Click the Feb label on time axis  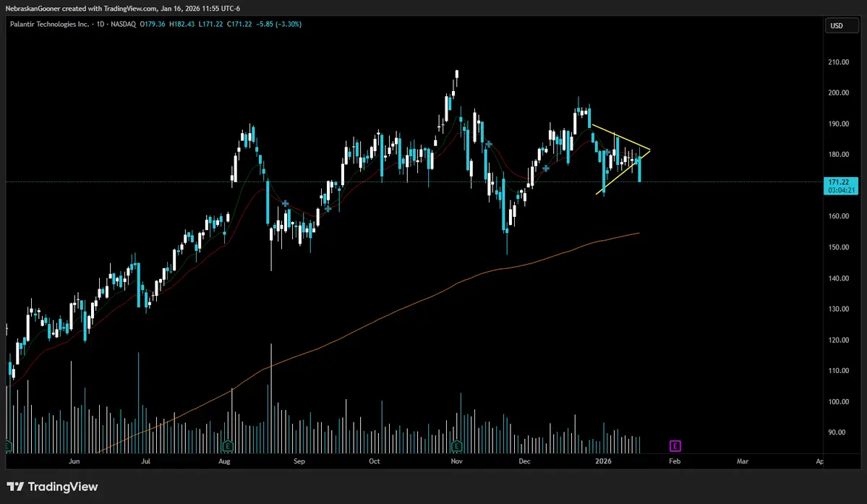[675, 461]
